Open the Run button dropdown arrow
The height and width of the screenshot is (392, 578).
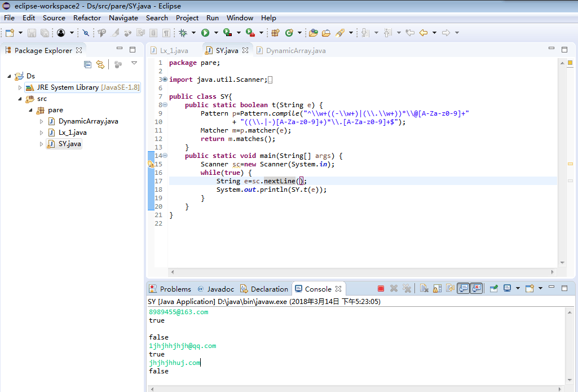pos(215,33)
